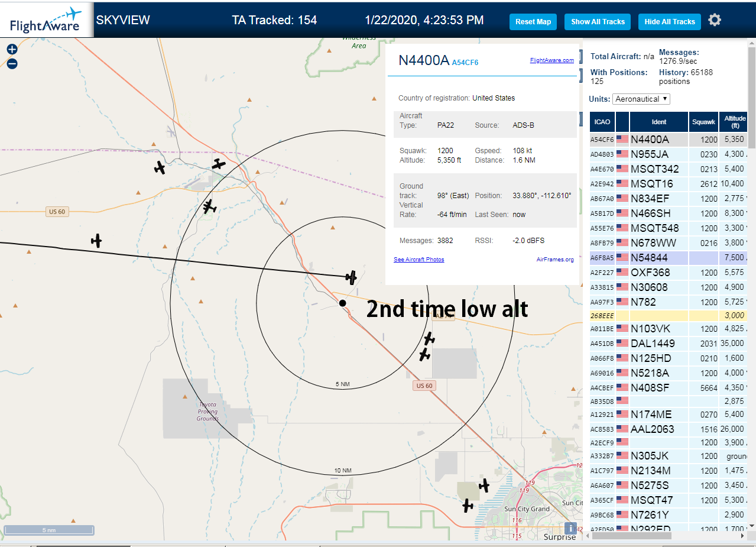Select the N955JA row

click(x=669, y=154)
